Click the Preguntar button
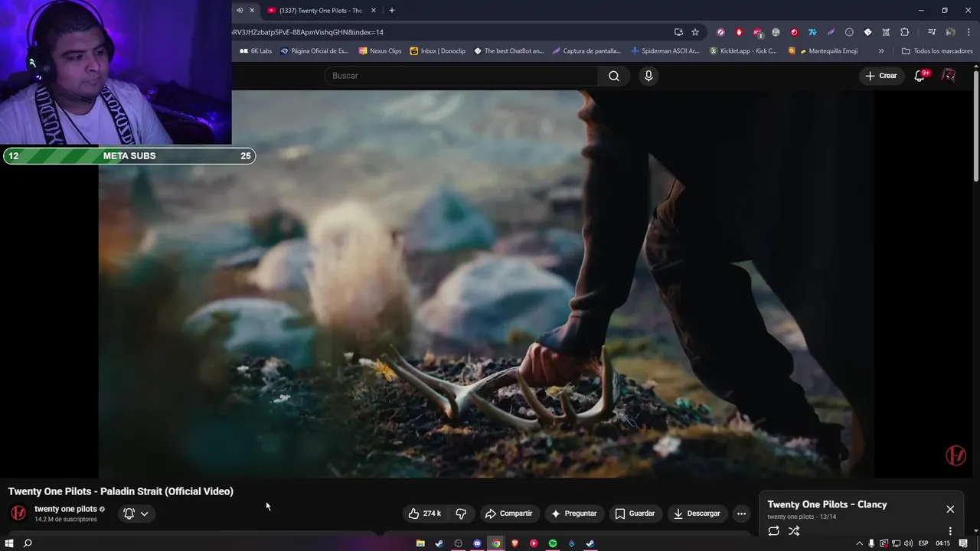Screen dimensions: 980x551 [x=573, y=514]
